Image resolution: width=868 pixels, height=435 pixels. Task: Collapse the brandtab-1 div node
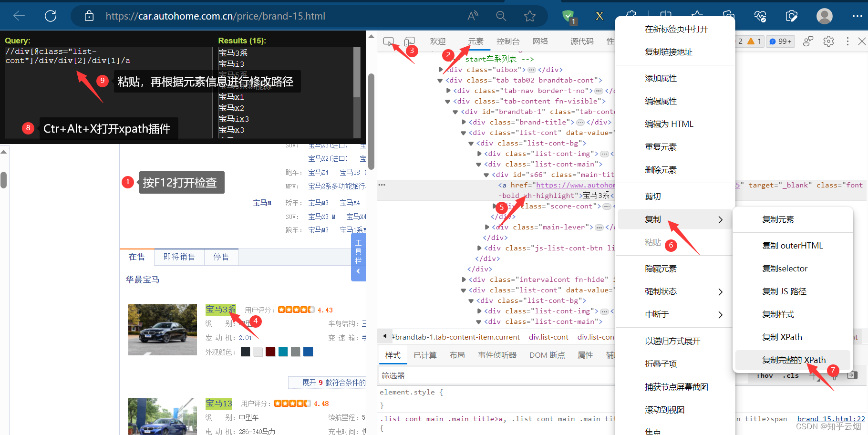[455, 112]
